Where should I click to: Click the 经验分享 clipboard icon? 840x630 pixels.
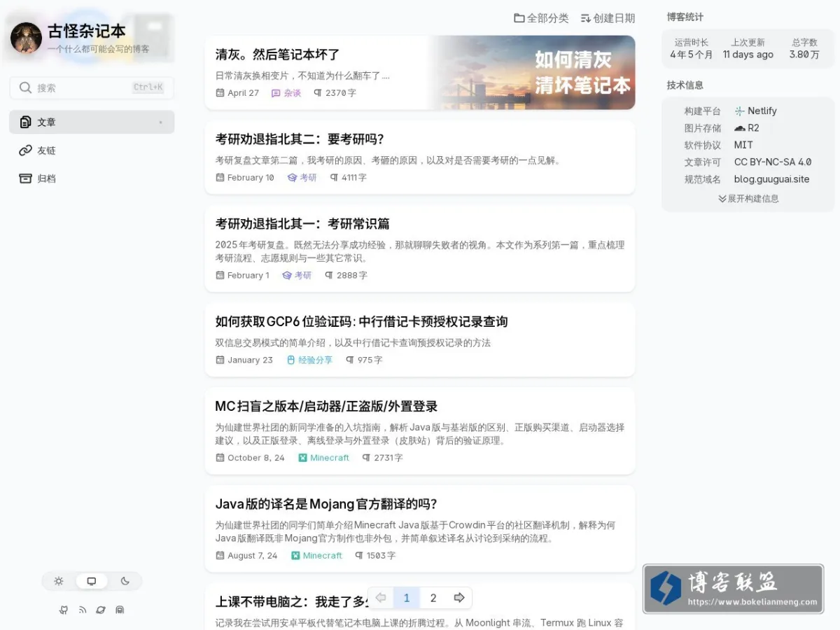pos(291,360)
